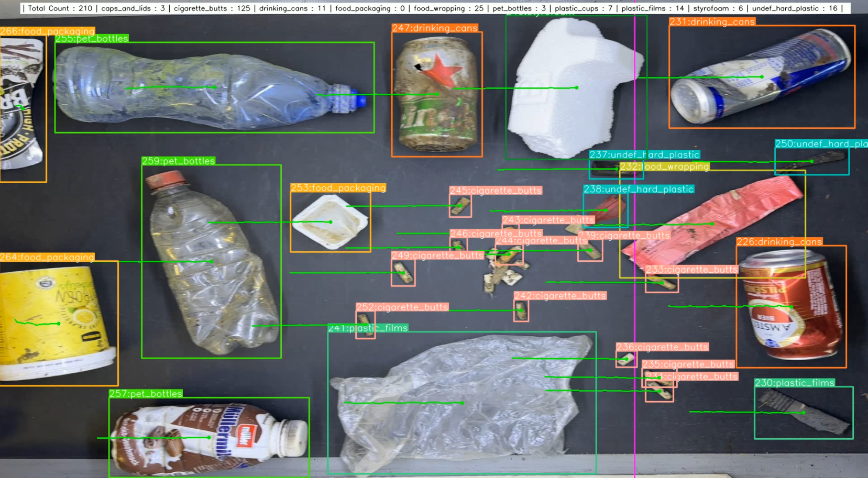Click the 253:food_packaging label
The image size is (868, 478).
click(338, 188)
